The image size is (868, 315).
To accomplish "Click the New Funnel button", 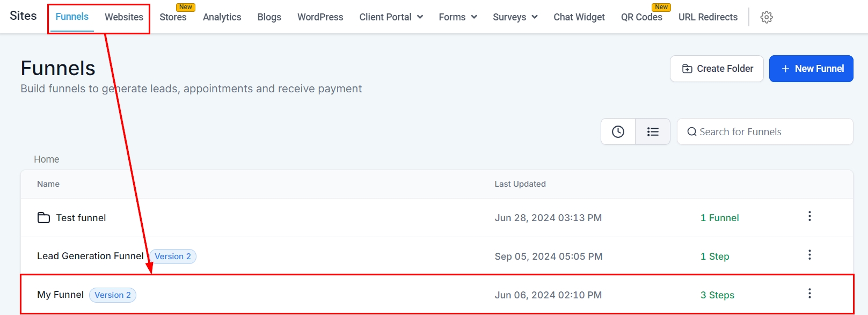I will 811,69.
